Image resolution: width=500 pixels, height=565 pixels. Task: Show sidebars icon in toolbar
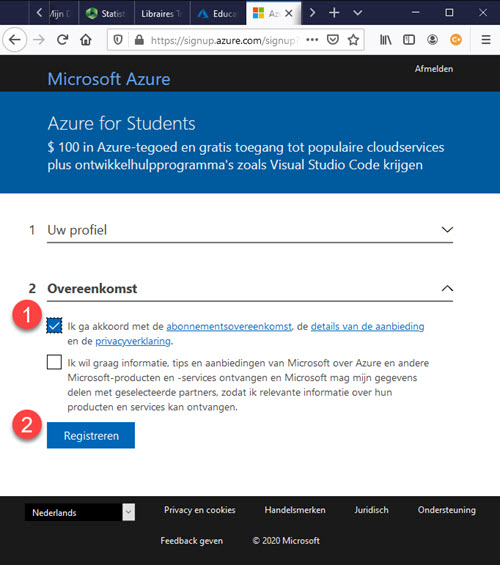click(x=409, y=40)
